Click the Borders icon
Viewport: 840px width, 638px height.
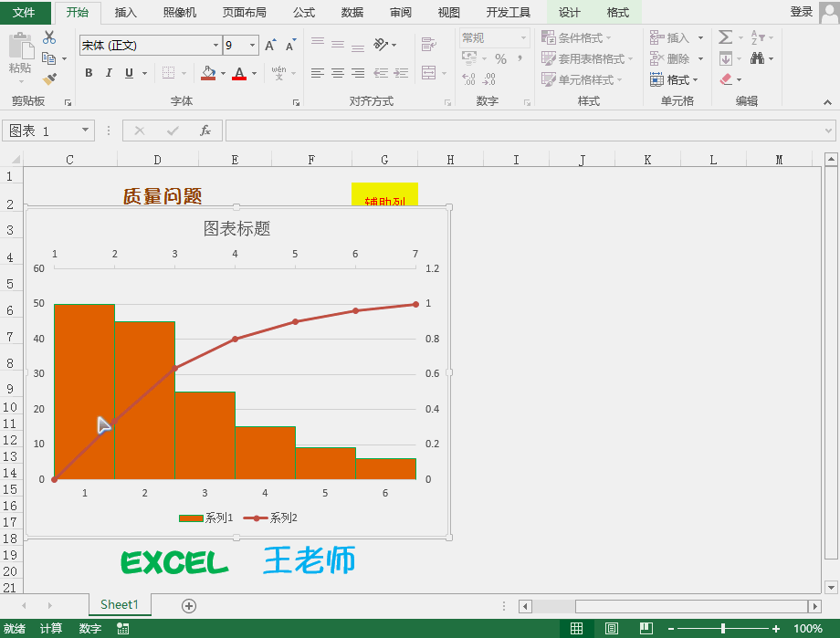(168, 73)
